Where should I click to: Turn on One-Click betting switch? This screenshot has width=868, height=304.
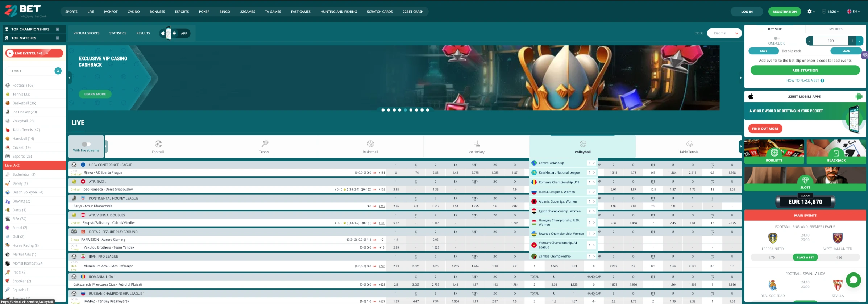click(x=776, y=38)
